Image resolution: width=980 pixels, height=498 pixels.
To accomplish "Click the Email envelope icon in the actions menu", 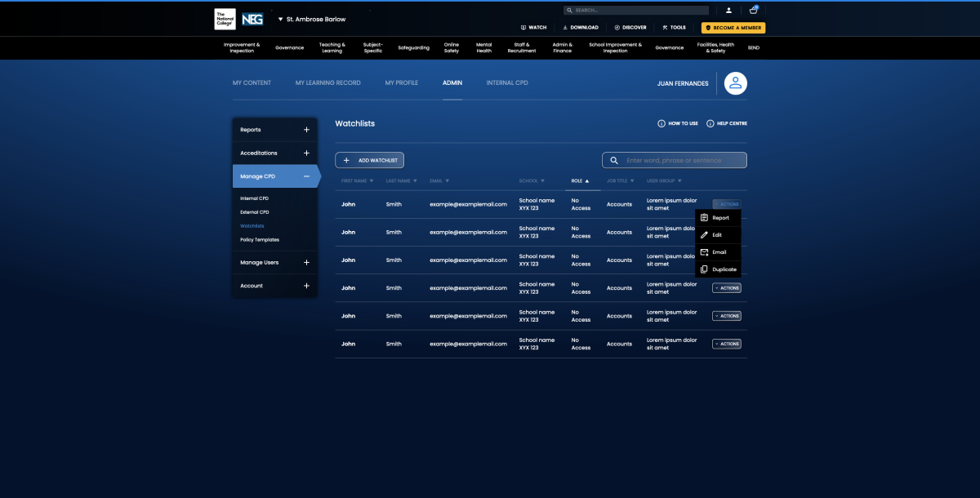I will tap(705, 252).
